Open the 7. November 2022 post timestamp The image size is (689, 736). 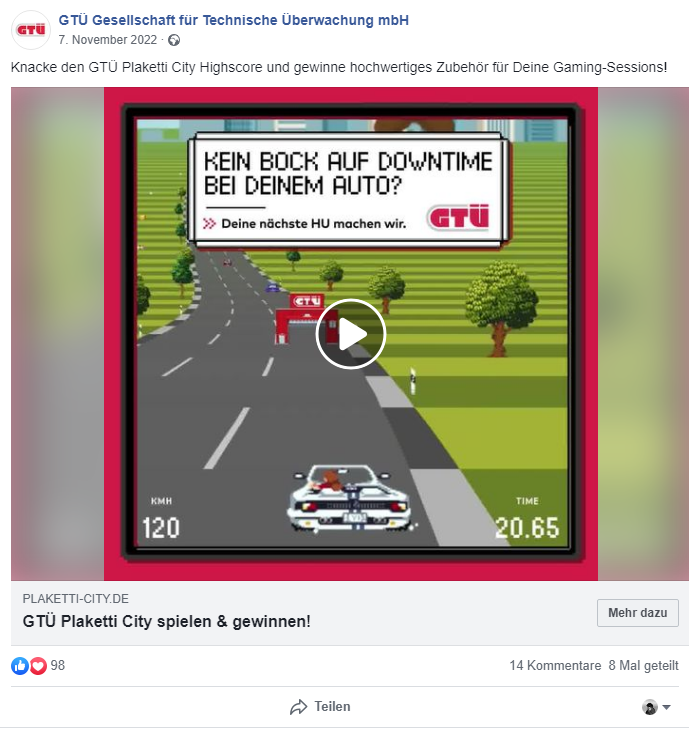point(107,40)
